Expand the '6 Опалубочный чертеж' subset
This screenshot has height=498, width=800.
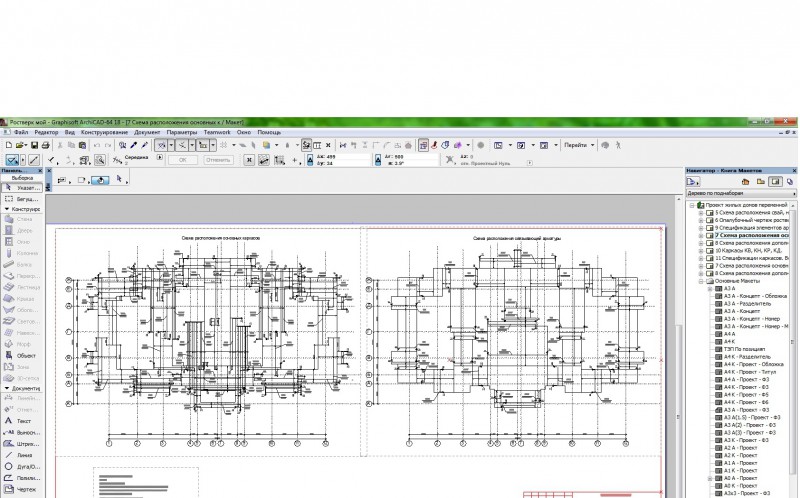pos(701,220)
